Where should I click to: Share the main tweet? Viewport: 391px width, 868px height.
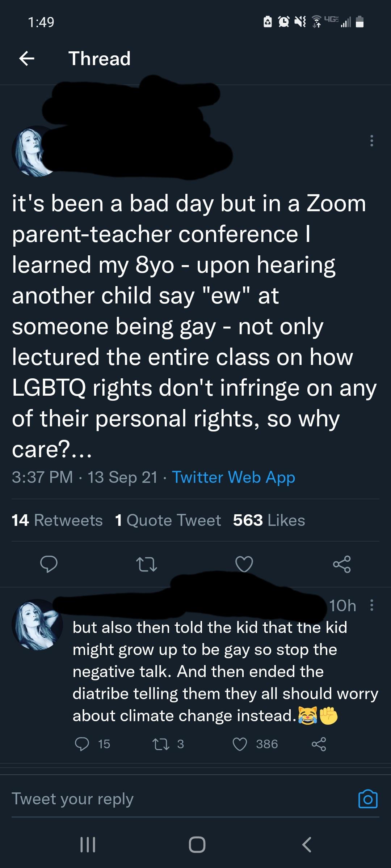(x=342, y=564)
